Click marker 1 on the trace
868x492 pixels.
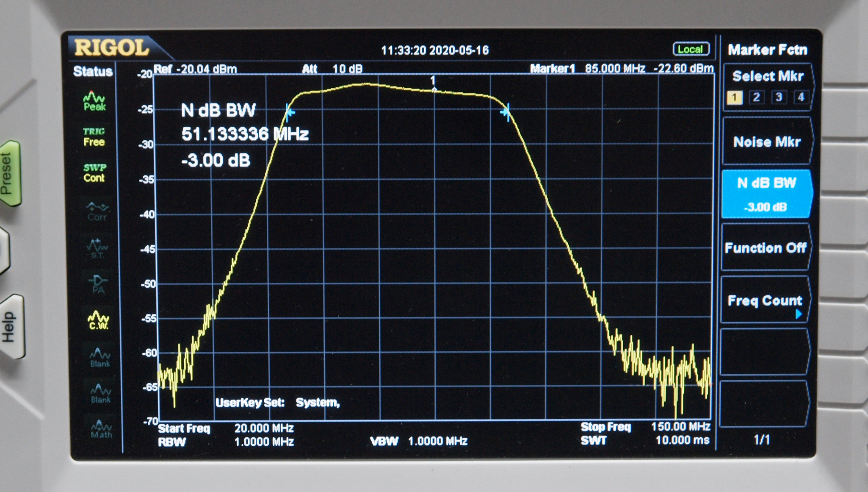pos(433,88)
